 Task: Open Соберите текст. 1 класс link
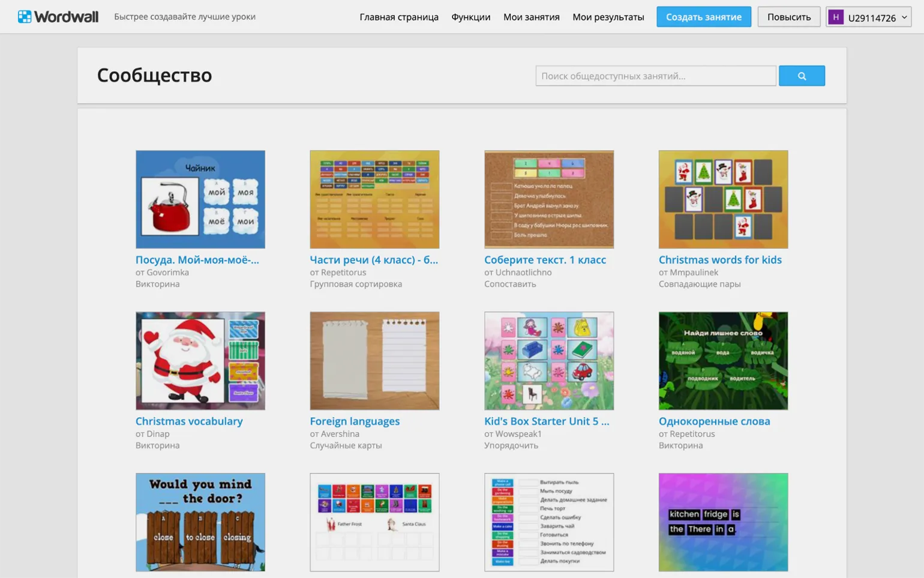click(x=545, y=260)
